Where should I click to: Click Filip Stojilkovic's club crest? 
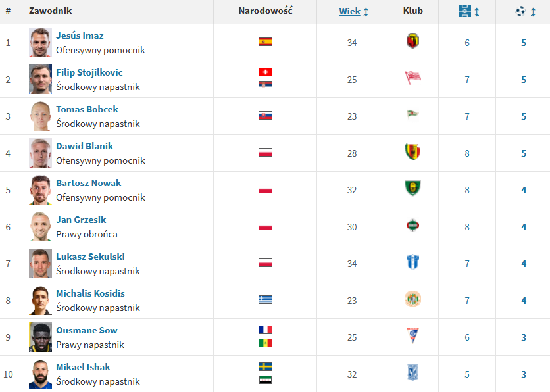tap(413, 78)
